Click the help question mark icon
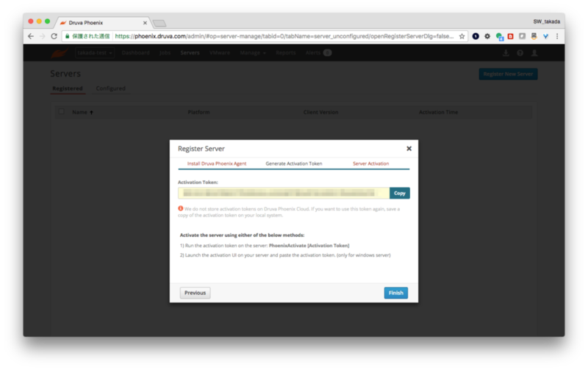This screenshot has height=370, width=588. 520,53
